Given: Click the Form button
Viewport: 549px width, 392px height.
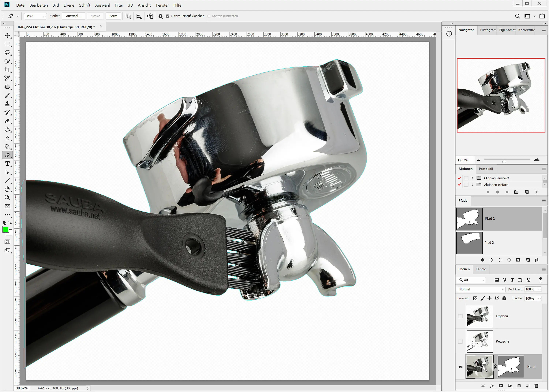Looking at the screenshot, I should pos(113,16).
